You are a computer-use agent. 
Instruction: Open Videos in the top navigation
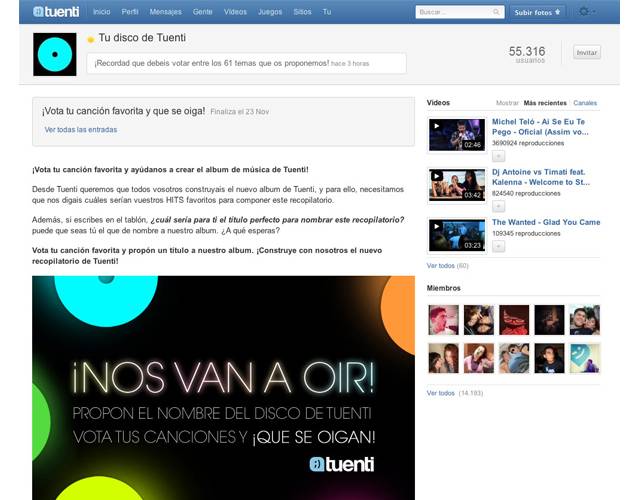235,12
